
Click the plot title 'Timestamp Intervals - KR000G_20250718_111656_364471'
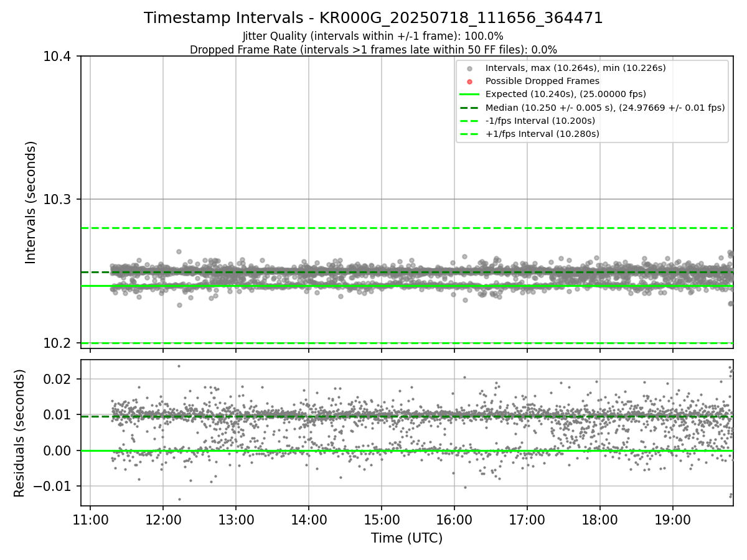point(374,18)
